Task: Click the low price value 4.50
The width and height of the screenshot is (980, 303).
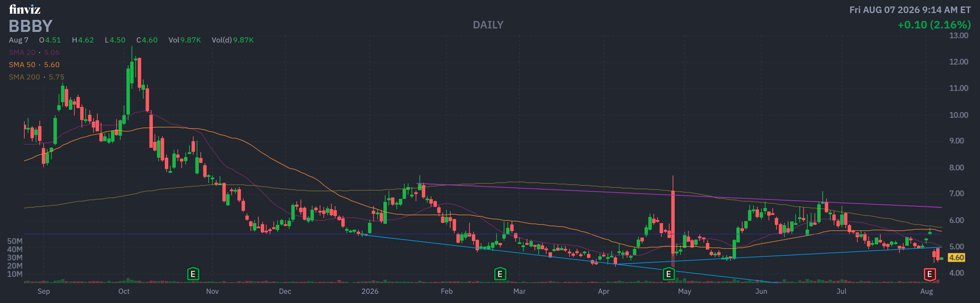Action: coord(118,40)
